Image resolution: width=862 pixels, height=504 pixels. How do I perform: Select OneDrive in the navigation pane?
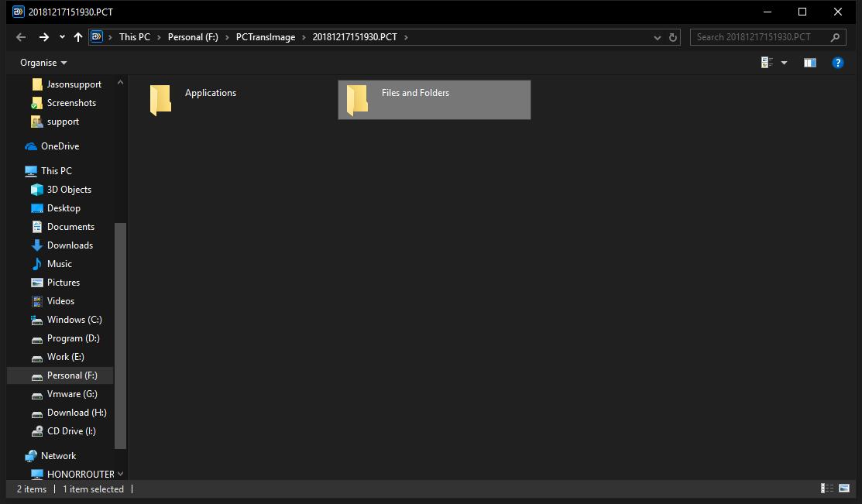click(x=52, y=146)
